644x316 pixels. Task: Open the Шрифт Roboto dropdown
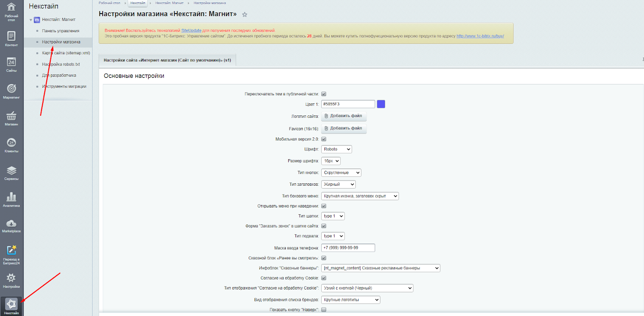(336, 149)
